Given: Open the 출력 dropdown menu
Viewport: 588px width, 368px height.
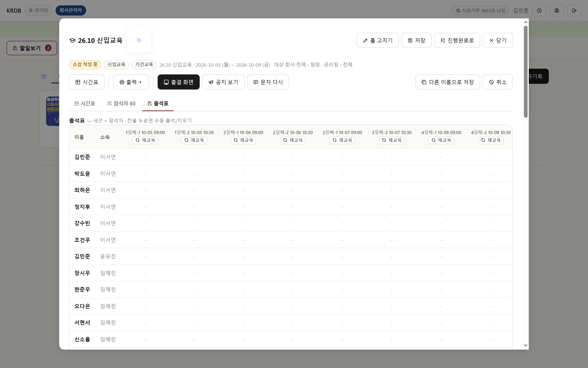Looking at the screenshot, I should point(131,82).
